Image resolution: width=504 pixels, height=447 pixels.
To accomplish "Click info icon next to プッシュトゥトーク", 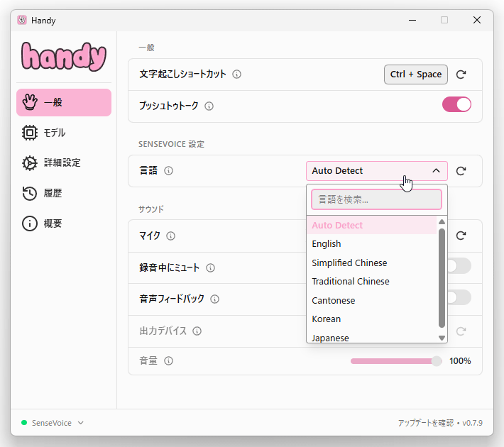I will point(209,106).
